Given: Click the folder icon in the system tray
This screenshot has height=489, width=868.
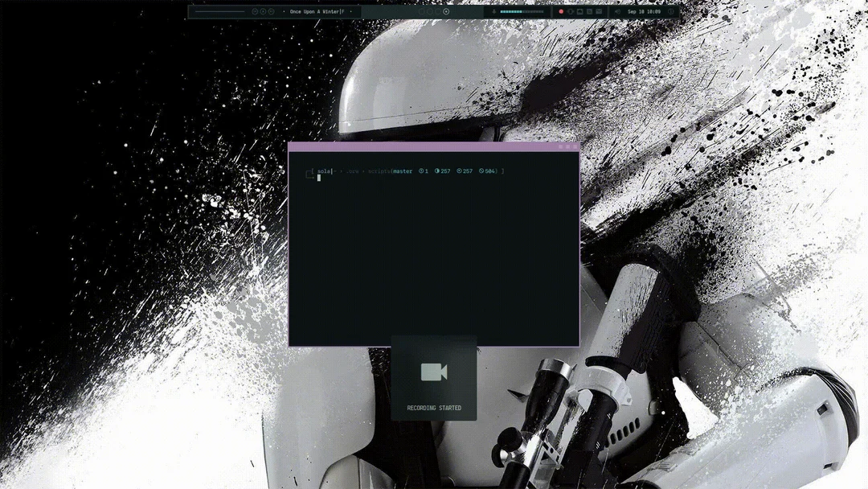Looking at the screenshot, I should click(x=580, y=12).
